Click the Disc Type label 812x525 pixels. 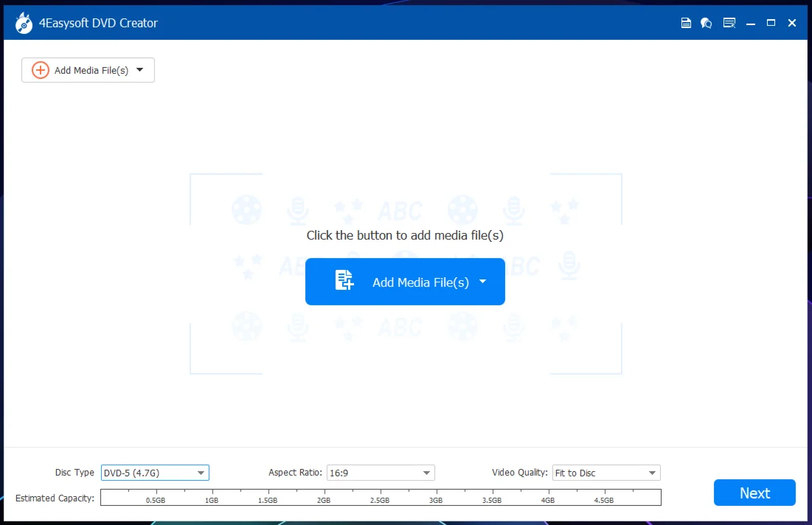[x=74, y=473]
